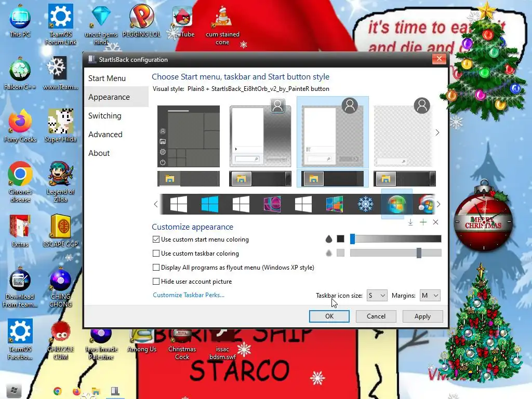This screenshot has height=399, width=532.
Task: Select the Among Us desktop icon
Action: tap(142, 341)
